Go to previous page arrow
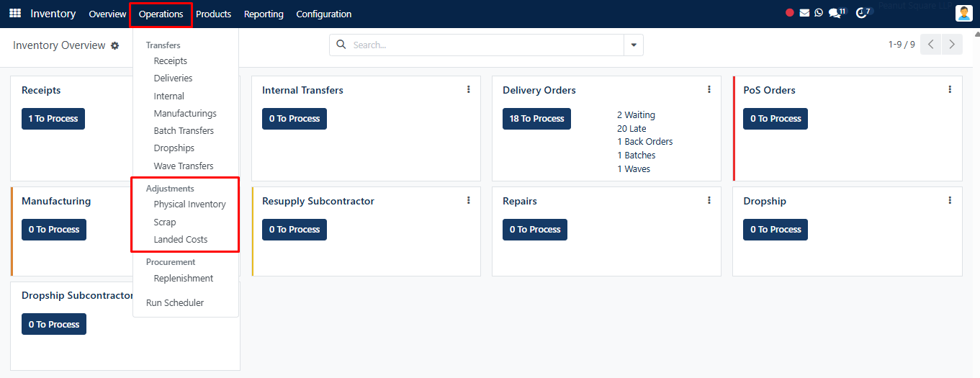Image resolution: width=980 pixels, height=378 pixels. tap(931, 45)
